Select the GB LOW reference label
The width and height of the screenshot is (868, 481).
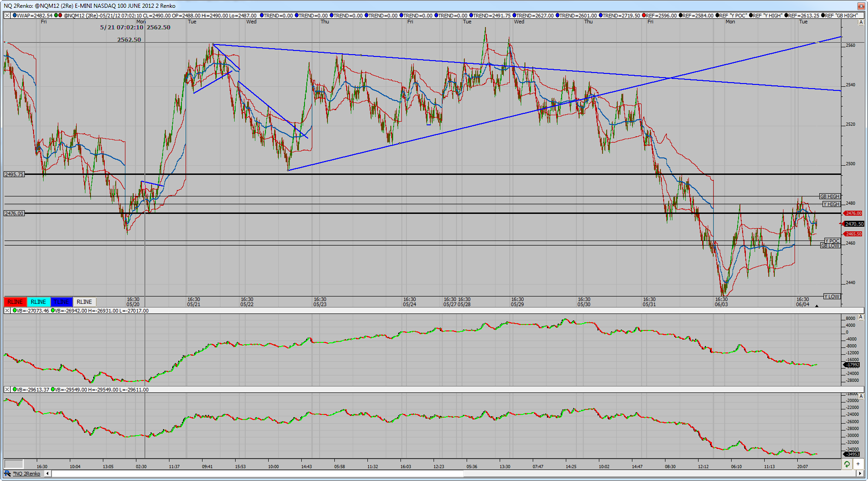830,246
